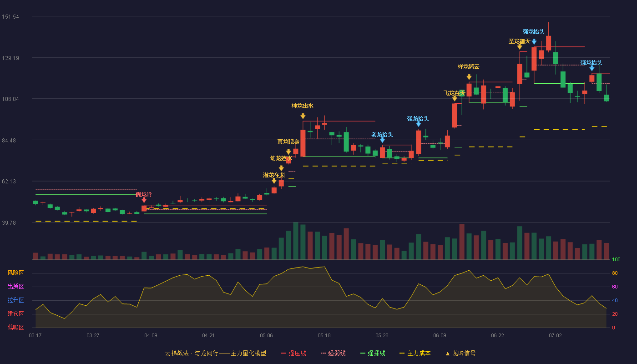Toggle the green 强撑线 legend entry
The height and width of the screenshot is (364, 637).
pyautogui.click(x=373, y=353)
